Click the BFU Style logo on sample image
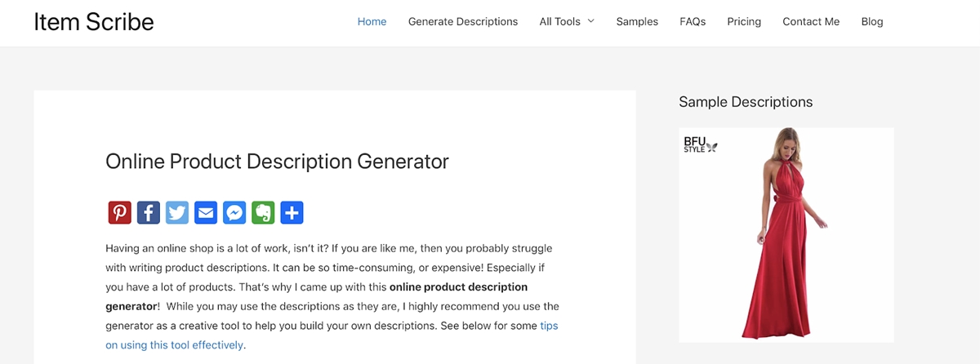This screenshot has height=364, width=980. 700,144
